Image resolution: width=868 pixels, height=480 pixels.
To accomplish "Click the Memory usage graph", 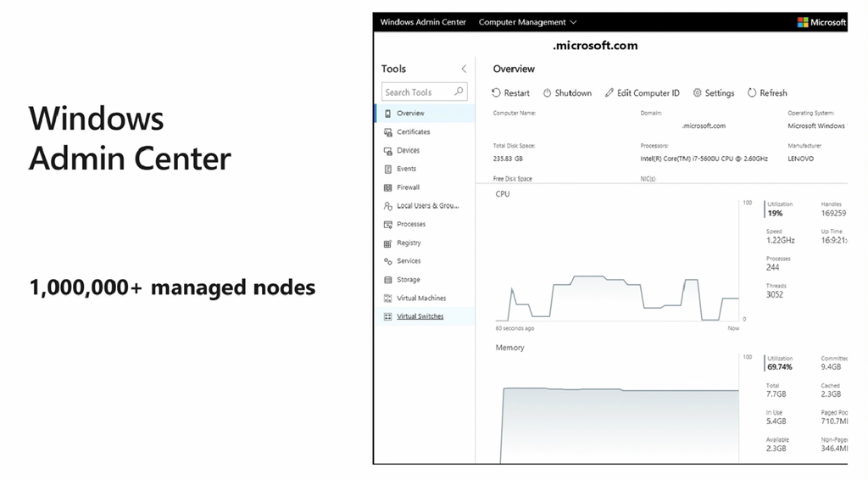I will (617, 408).
